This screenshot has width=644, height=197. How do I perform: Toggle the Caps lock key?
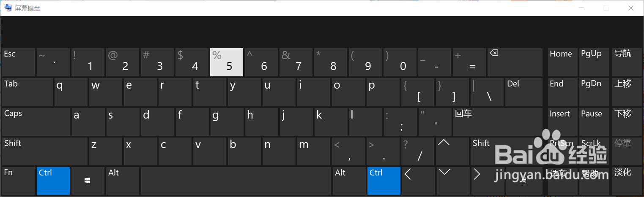pos(36,121)
